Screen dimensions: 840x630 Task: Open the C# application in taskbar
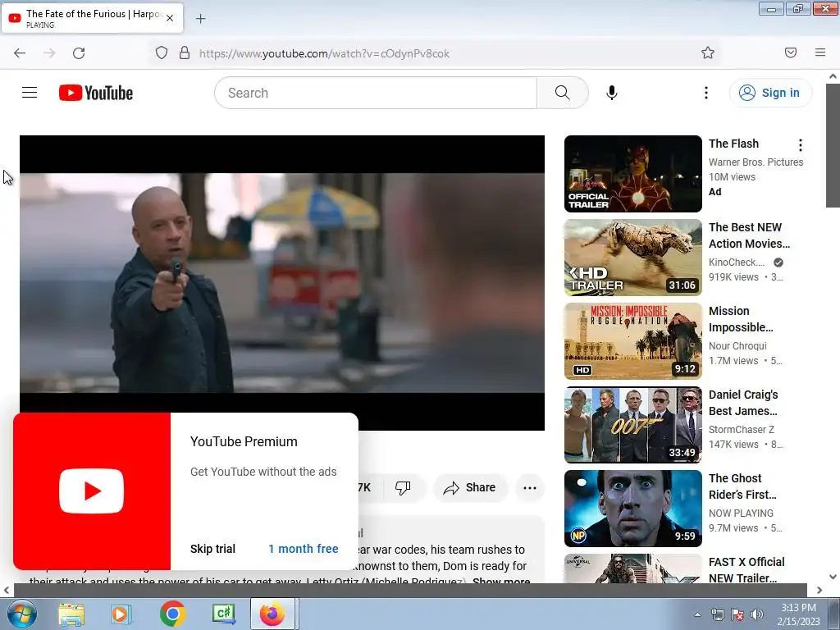click(x=223, y=614)
